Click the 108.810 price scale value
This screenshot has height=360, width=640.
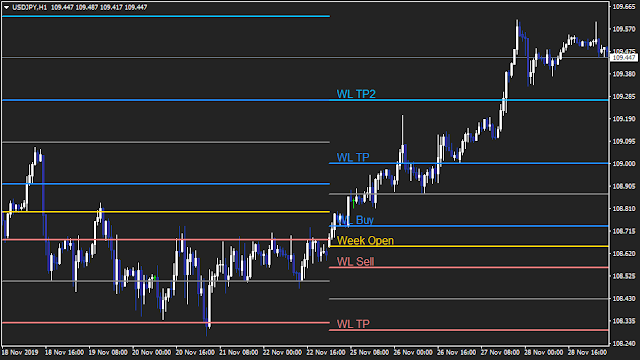(624, 209)
